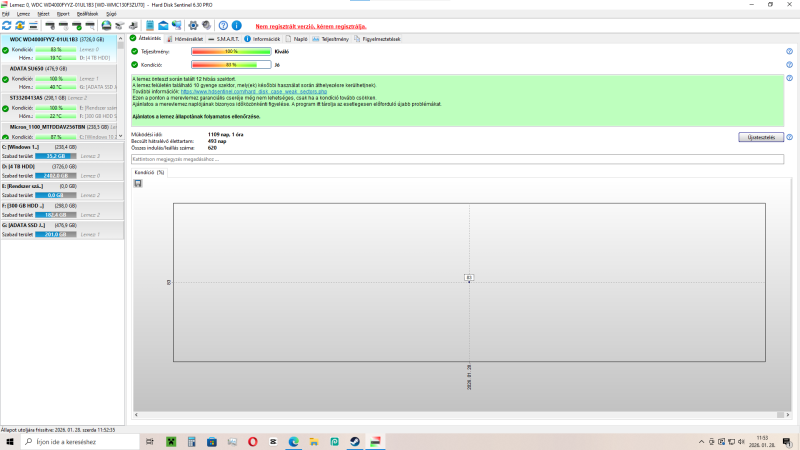
Task: Click the printer toolbar icon
Action: (133, 26)
